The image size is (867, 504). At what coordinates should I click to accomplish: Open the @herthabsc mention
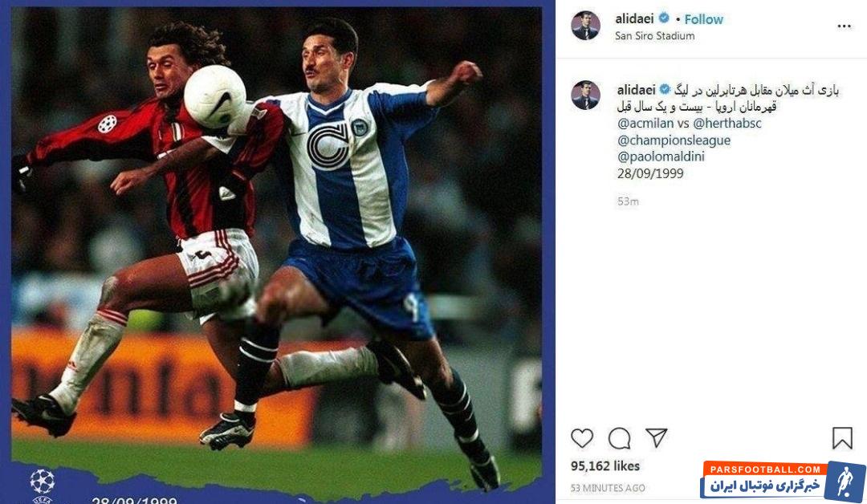click(727, 124)
